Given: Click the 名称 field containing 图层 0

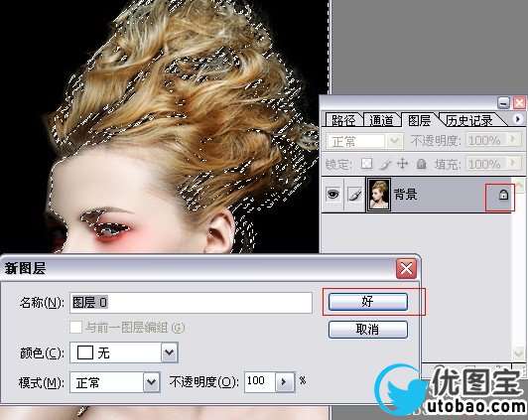Looking at the screenshot, I should (191, 303).
